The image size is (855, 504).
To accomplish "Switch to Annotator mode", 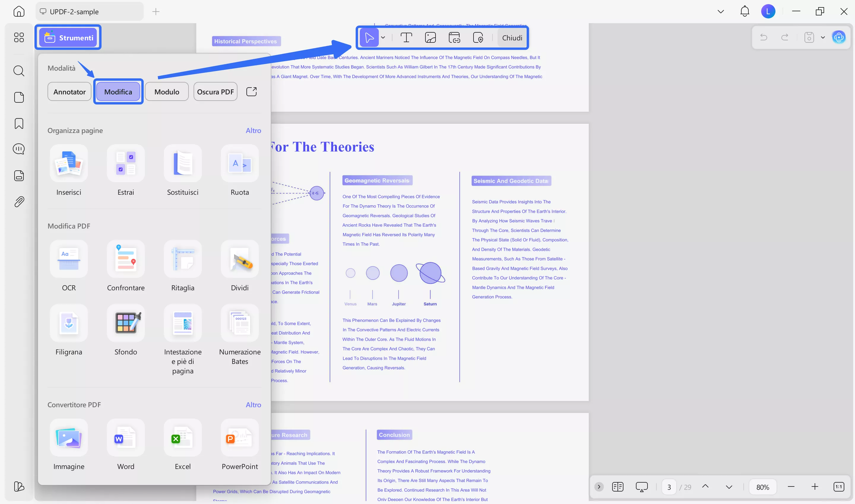I will tap(69, 91).
